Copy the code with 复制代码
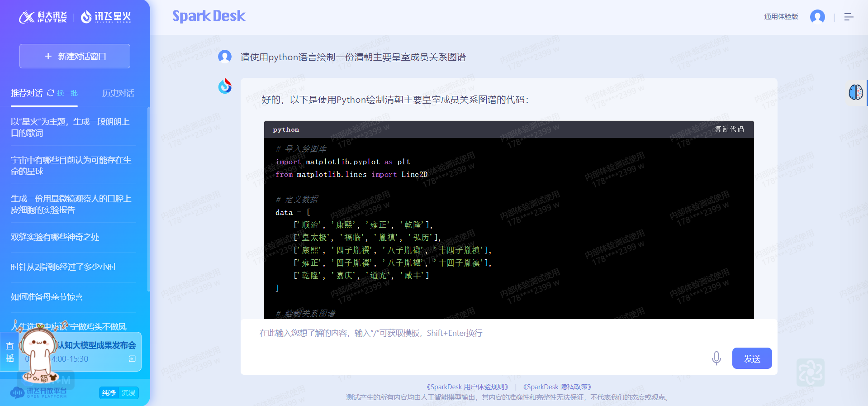 729,129
